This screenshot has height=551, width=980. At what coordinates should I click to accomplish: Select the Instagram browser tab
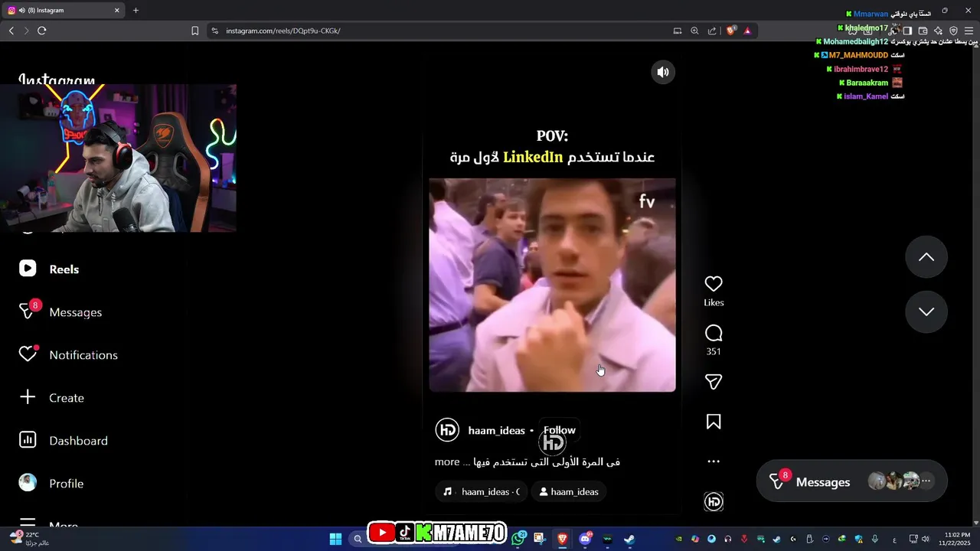pyautogui.click(x=65, y=10)
